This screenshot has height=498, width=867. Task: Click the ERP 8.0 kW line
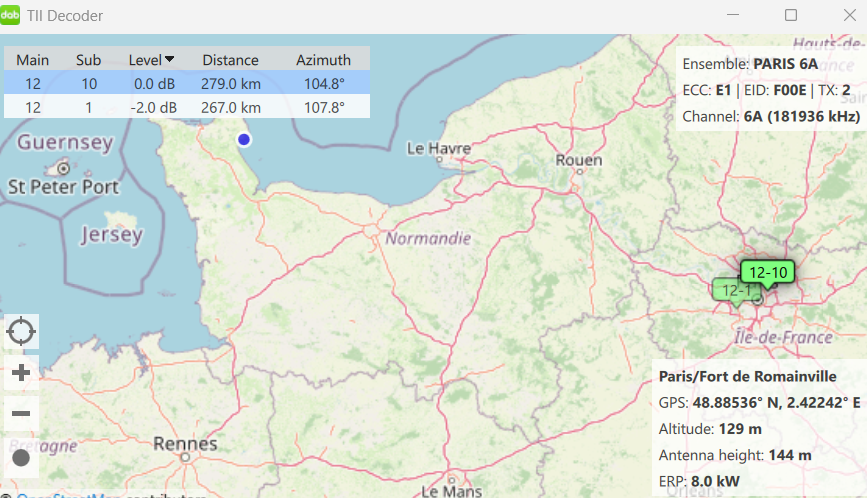[699, 481]
